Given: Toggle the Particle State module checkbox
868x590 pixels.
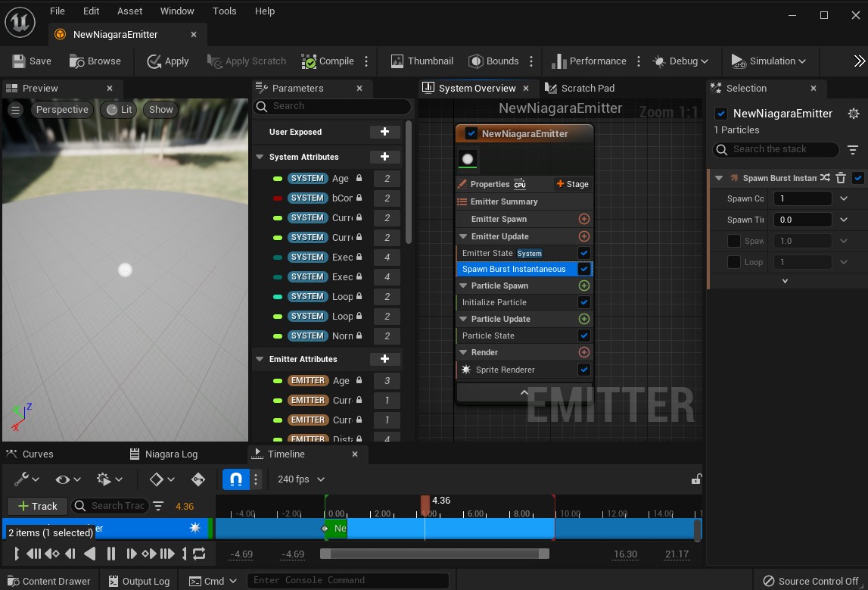Looking at the screenshot, I should point(584,336).
